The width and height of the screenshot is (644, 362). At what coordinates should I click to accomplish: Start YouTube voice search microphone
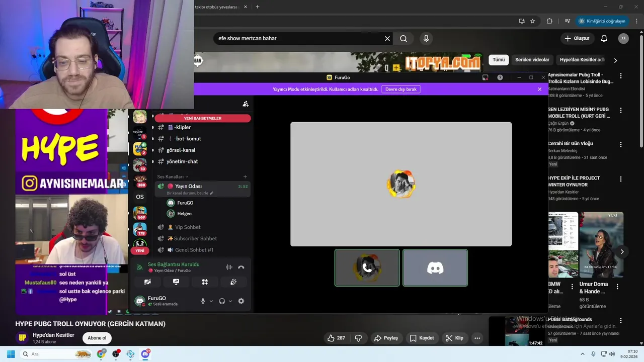426,38
